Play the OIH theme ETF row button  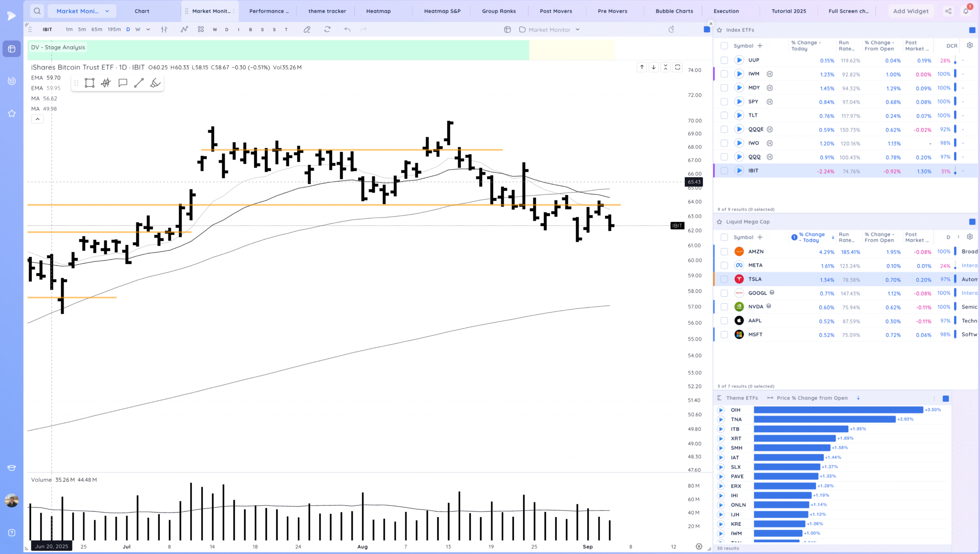[x=721, y=410]
